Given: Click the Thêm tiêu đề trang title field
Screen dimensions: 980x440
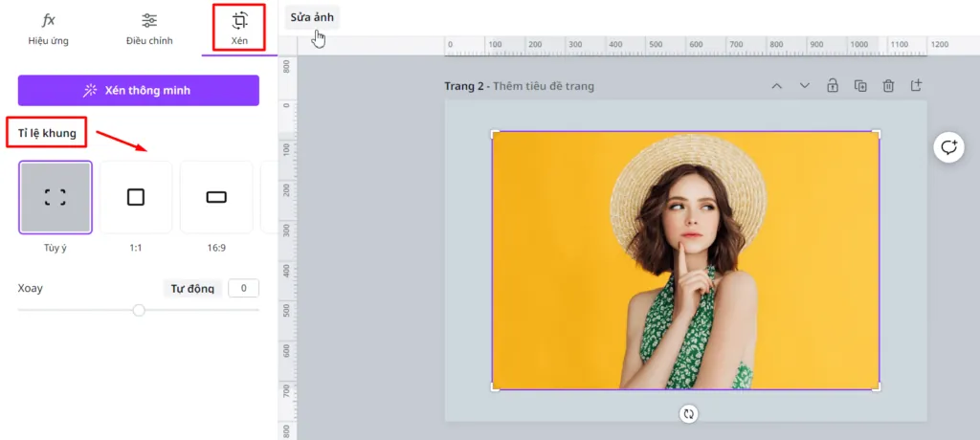Looking at the screenshot, I should [x=544, y=86].
